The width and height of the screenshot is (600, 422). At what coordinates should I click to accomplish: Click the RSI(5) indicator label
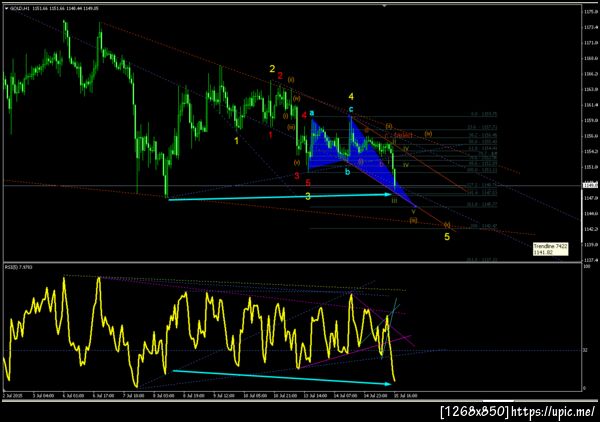click(x=19, y=267)
